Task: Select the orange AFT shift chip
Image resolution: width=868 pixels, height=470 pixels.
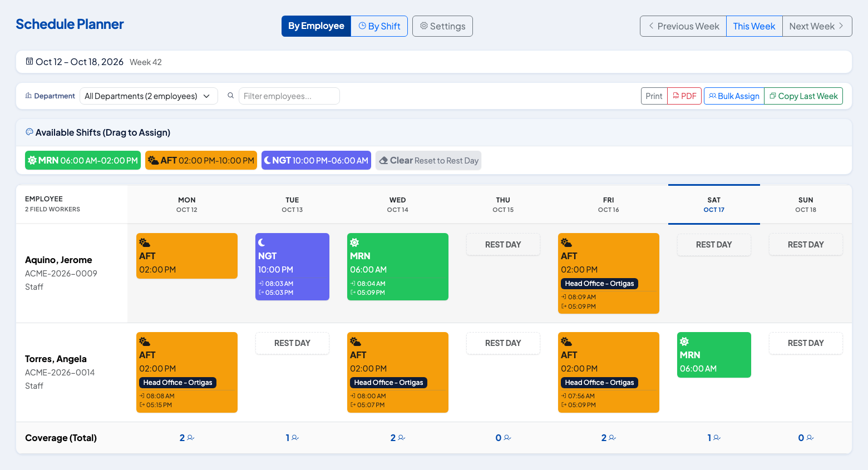Action: [201, 160]
